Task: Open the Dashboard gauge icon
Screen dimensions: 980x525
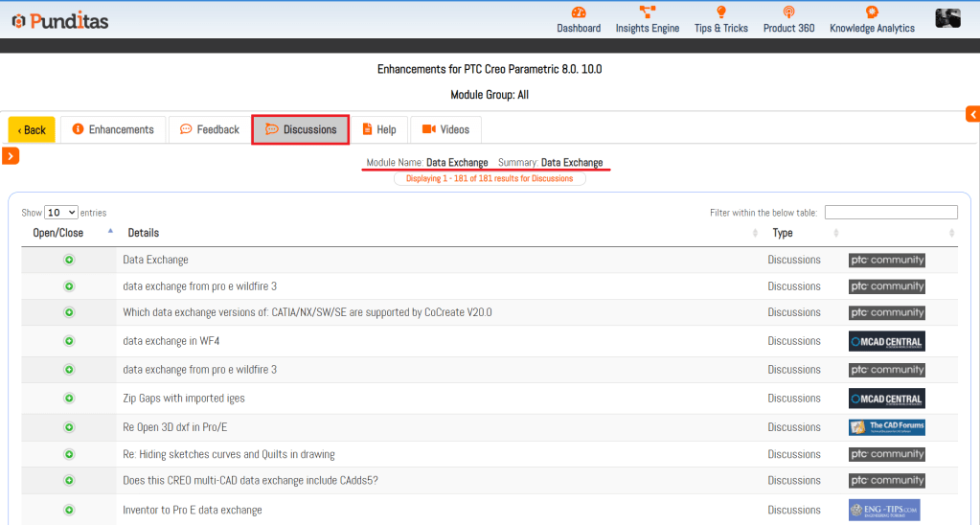Action: [x=579, y=12]
